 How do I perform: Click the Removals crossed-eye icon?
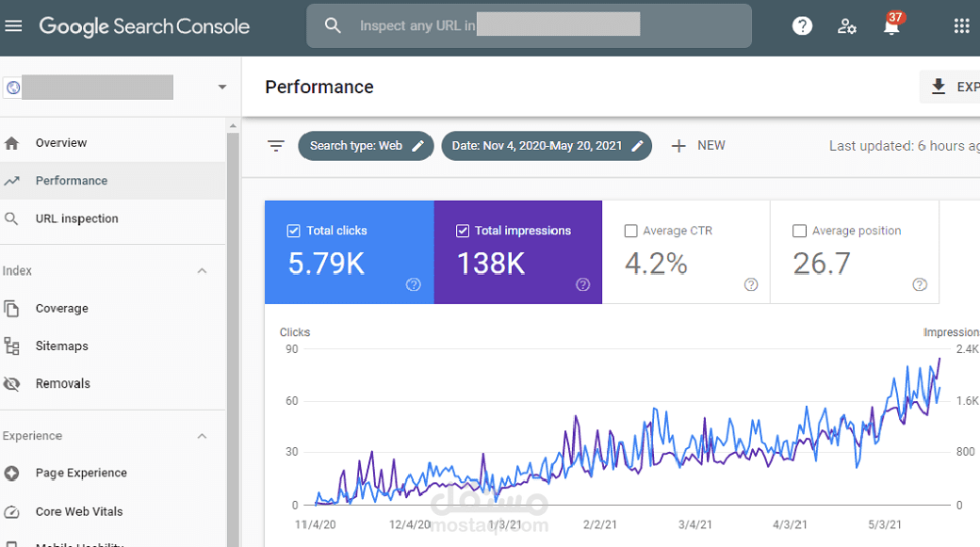tap(11, 383)
